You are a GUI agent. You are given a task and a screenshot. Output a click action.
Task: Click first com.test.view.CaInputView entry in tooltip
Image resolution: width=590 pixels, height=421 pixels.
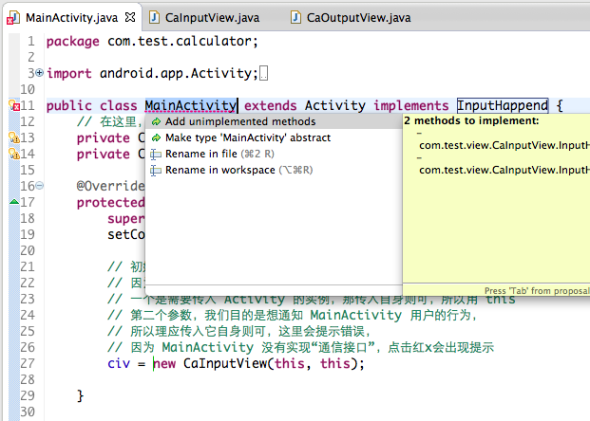(504, 145)
